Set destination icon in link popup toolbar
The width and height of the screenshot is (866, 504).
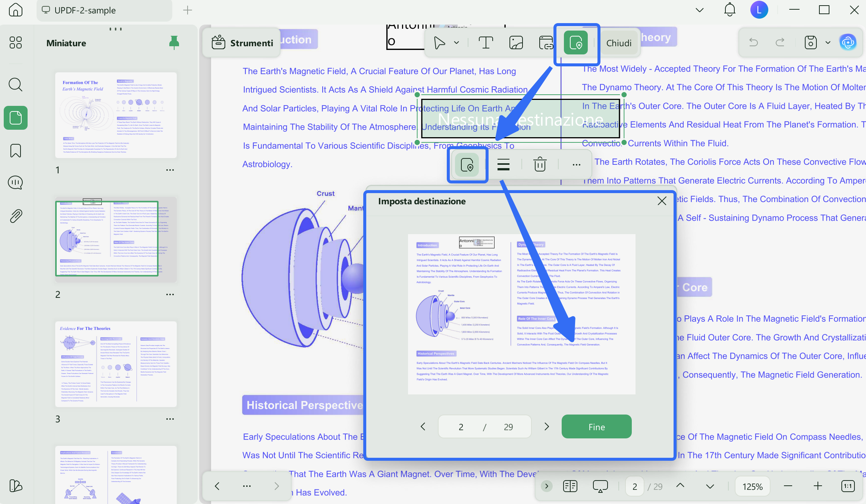(x=467, y=164)
